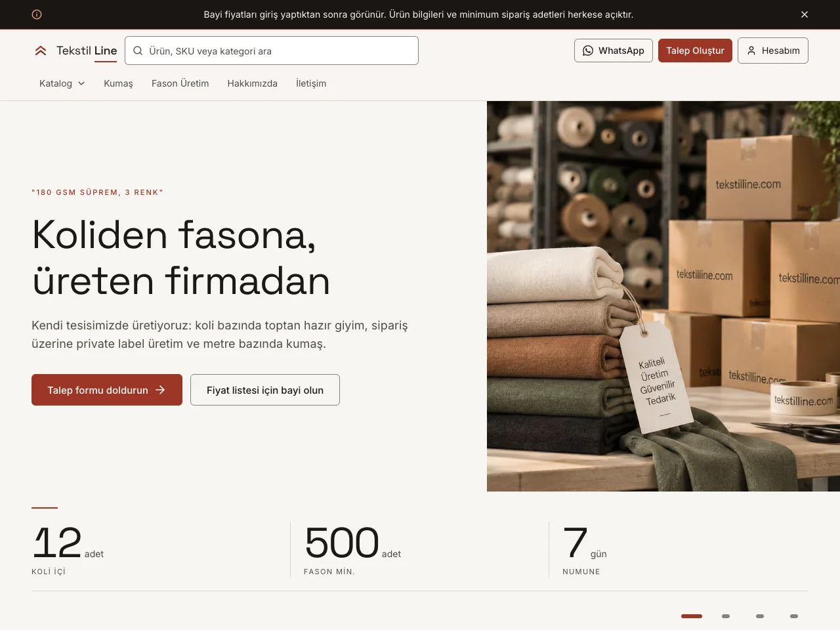Viewport: 840px width, 630px height.
Task: Open the Tekstil Line home link
Action: point(75,51)
